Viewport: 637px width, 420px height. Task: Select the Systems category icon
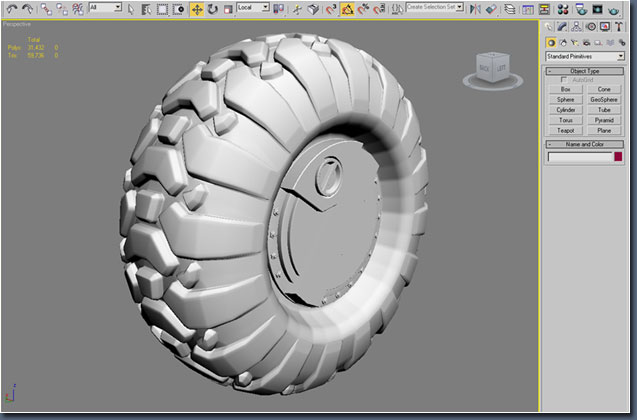coord(621,43)
